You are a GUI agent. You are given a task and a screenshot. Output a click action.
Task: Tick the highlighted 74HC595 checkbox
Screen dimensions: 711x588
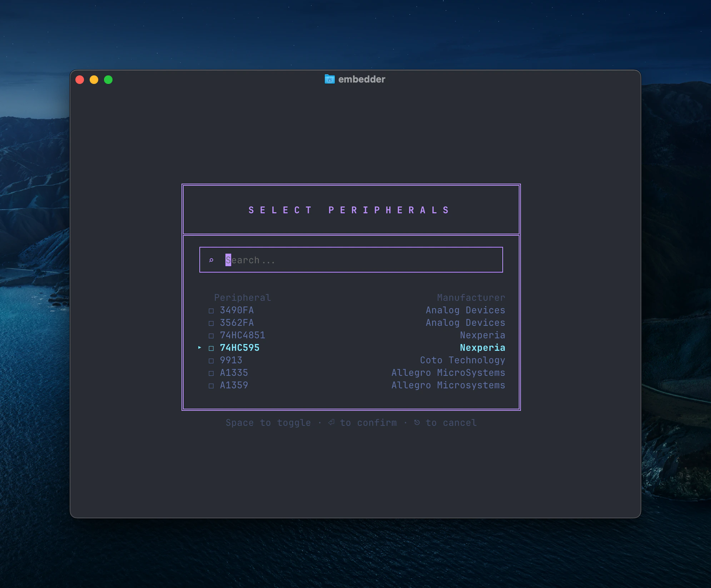211,348
